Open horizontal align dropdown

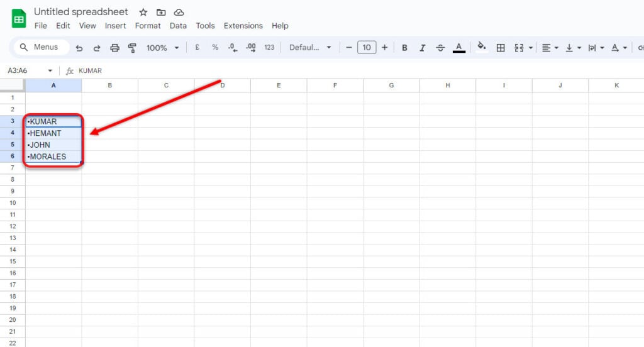coord(550,48)
